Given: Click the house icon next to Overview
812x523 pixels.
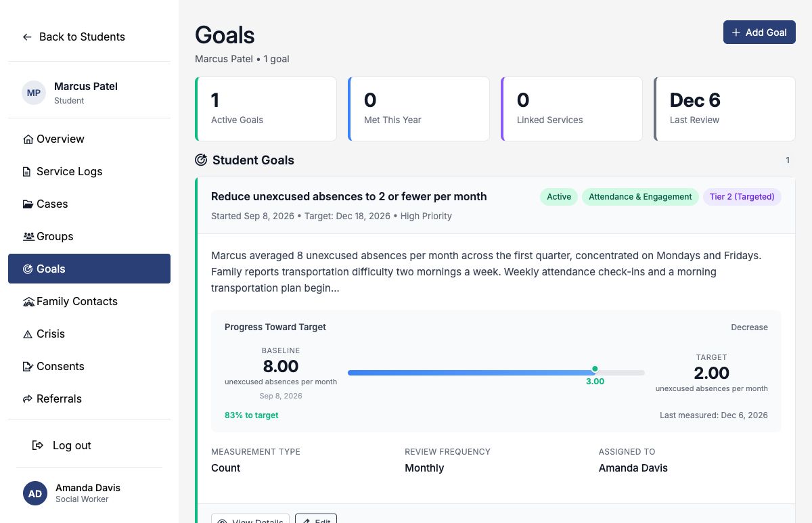Looking at the screenshot, I should 28,139.
